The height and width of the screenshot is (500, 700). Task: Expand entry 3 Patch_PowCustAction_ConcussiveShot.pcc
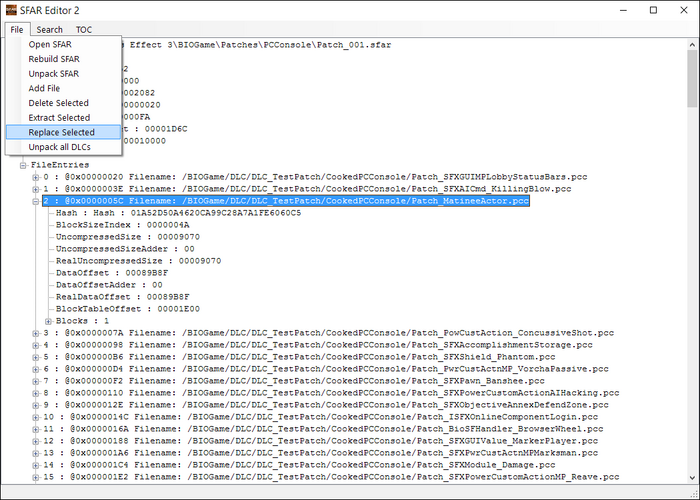(36, 333)
